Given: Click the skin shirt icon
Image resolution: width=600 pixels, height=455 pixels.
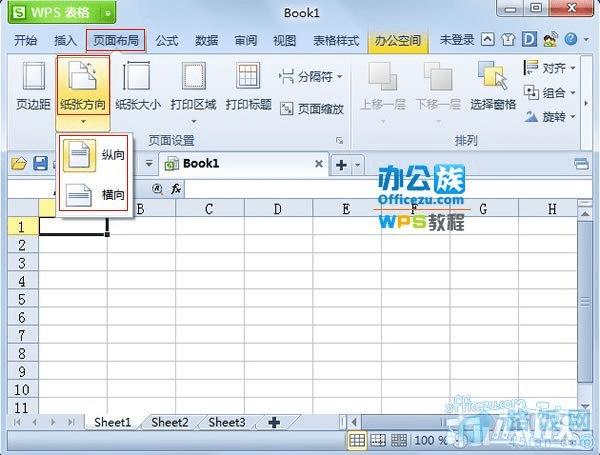Looking at the screenshot, I should tap(508, 39).
